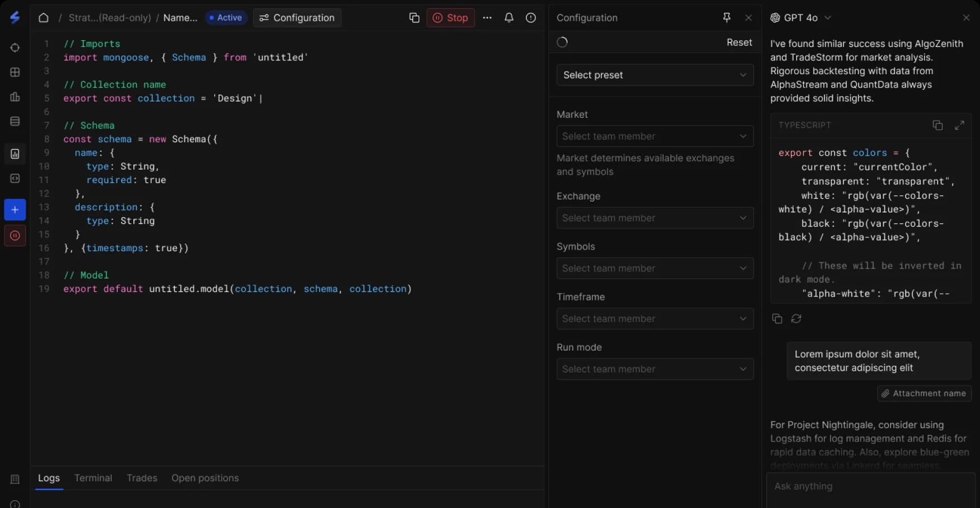Click line number 19 in gutter
The image size is (980, 508).
coord(44,289)
